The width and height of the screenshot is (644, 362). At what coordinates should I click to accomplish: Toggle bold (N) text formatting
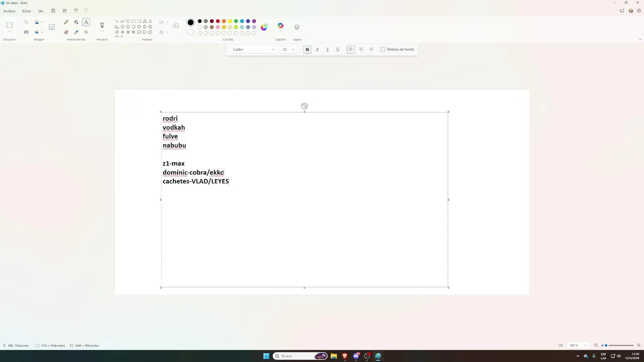(x=307, y=49)
